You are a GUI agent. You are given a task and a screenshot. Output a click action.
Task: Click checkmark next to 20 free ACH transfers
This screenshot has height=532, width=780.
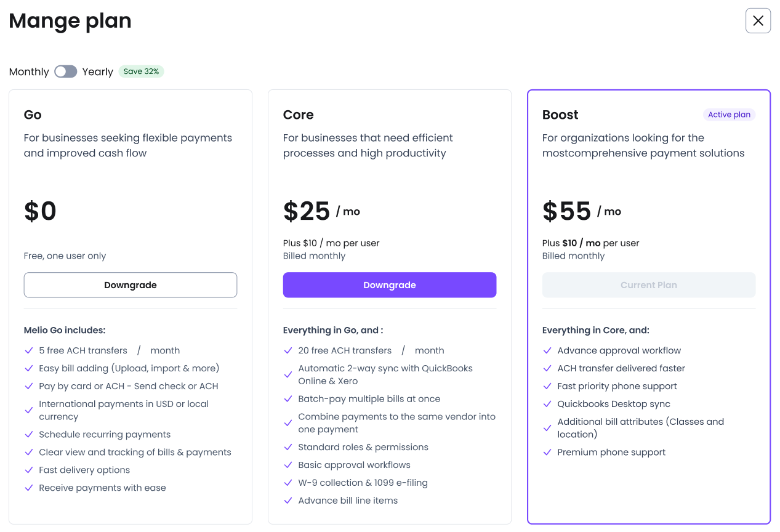click(x=287, y=350)
